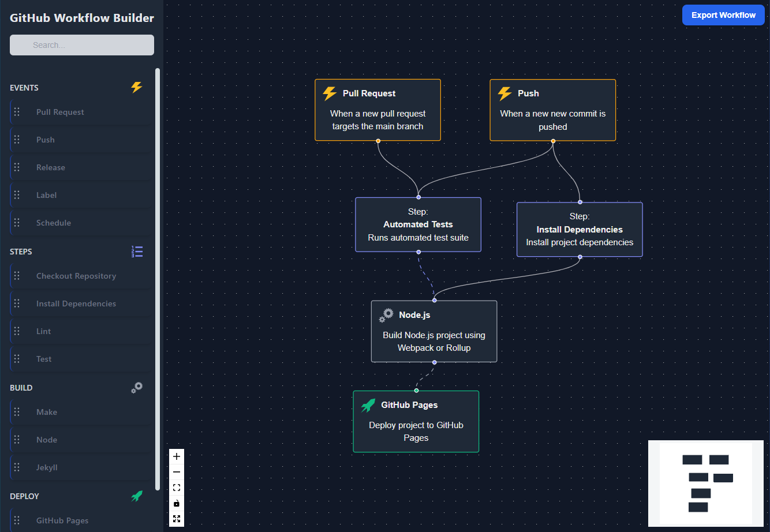Click inside the Search field
Viewport: 770px width, 532px height.
click(81, 44)
